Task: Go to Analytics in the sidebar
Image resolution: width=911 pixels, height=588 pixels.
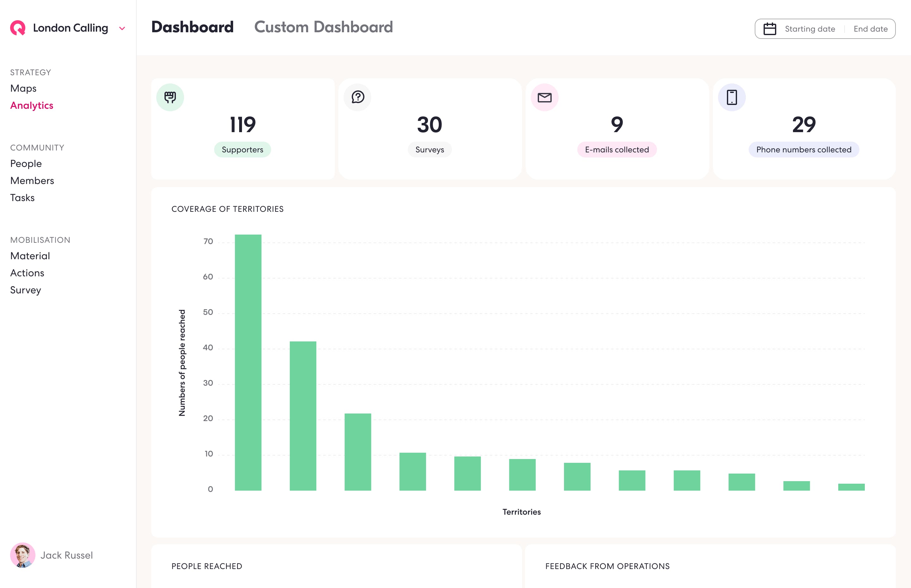Action: tap(32, 105)
